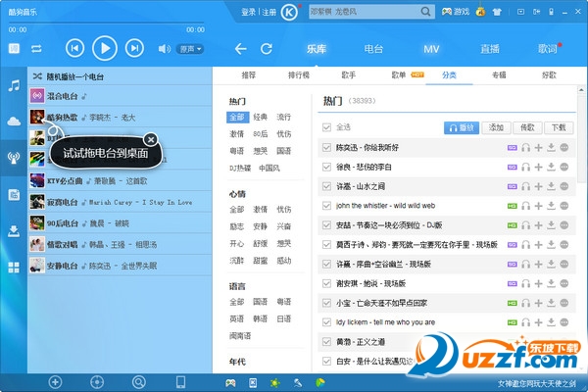The height and width of the screenshot is (392, 588).
Task: Click the playback progress bar
Action: [x=107, y=23]
